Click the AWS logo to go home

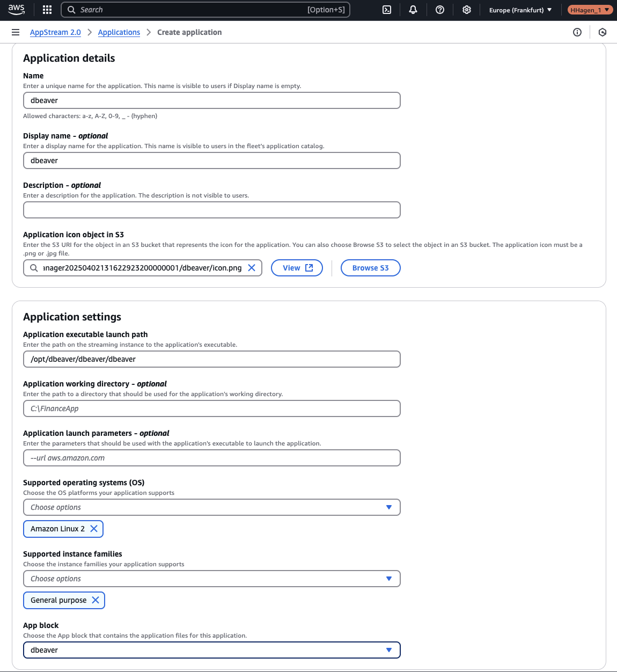(16, 9)
